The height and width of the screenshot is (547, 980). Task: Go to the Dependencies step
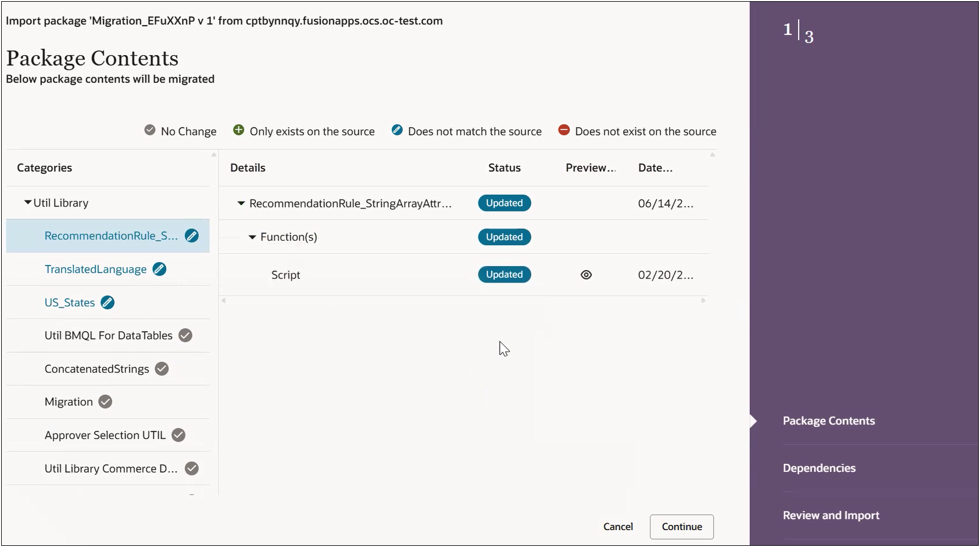(x=819, y=468)
